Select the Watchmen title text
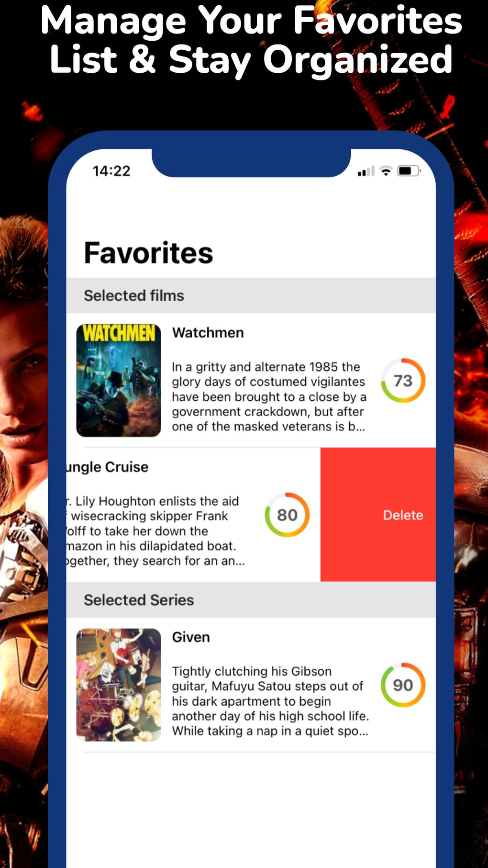Screen dimensions: 488x868 coord(208,333)
